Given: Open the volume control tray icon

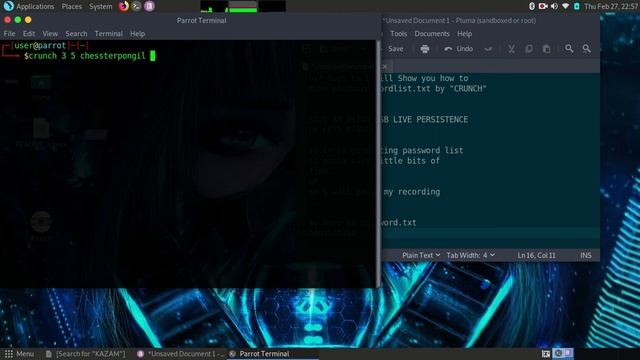Looking at the screenshot, I should 554,6.
